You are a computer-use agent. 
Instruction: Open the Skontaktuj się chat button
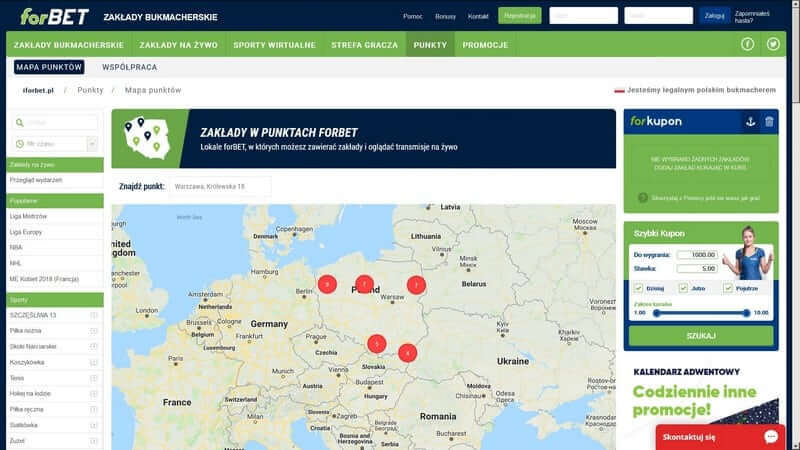coord(720,437)
